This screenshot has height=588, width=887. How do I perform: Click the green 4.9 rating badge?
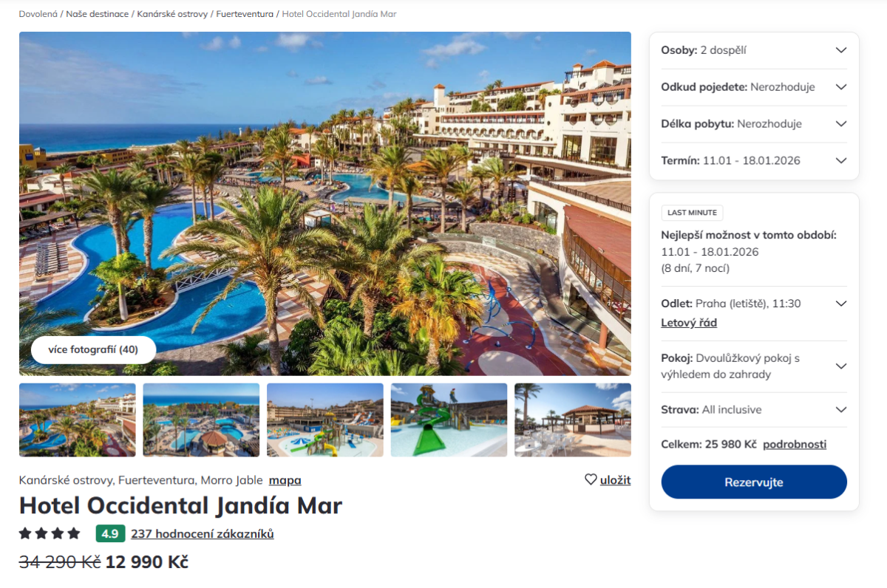click(109, 533)
